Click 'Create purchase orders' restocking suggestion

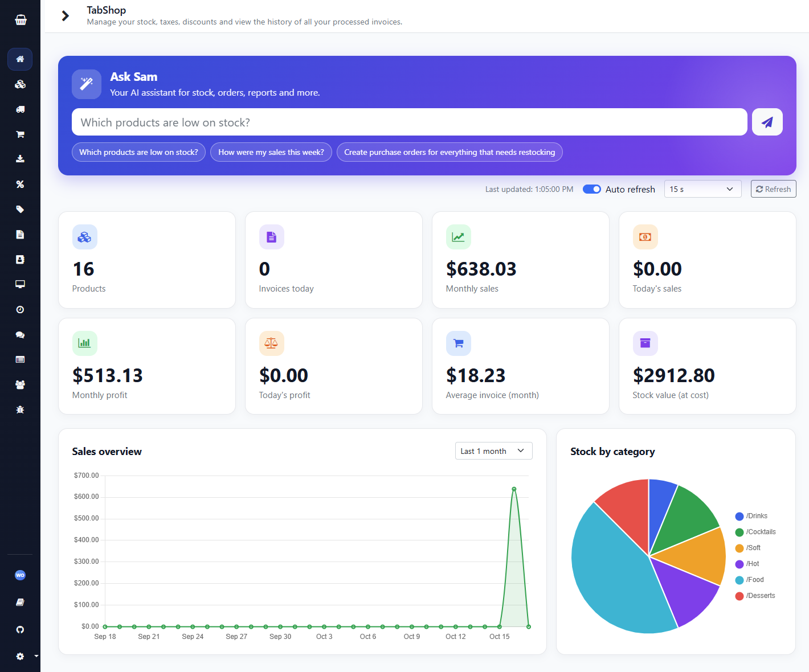tap(450, 152)
